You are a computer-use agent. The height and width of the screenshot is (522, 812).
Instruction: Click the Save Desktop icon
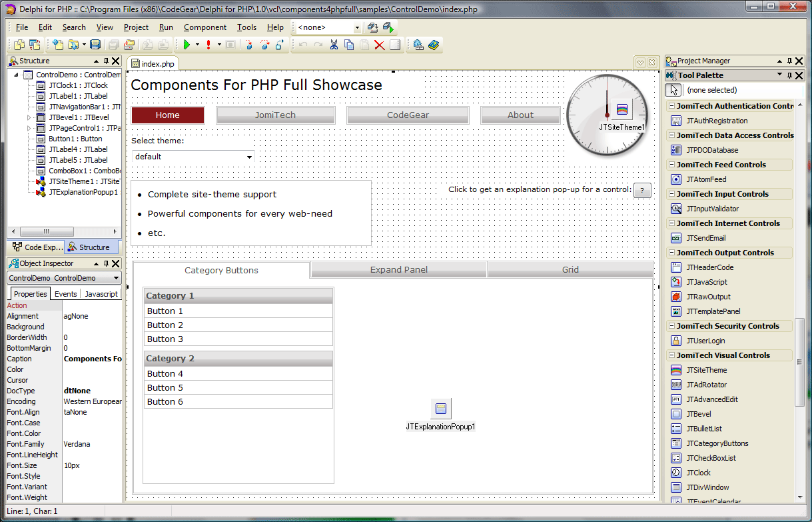point(373,27)
